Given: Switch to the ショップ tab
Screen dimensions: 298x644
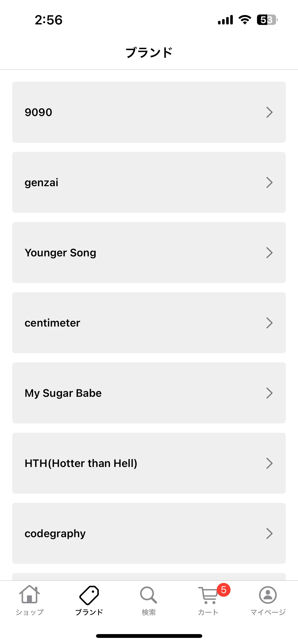Looking at the screenshot, I should coord(30,612).
